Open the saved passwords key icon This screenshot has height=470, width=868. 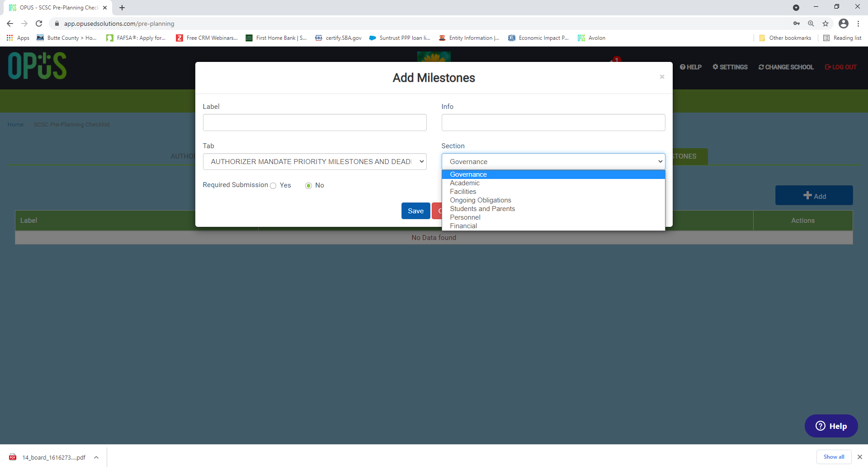(x=797, y=23)
